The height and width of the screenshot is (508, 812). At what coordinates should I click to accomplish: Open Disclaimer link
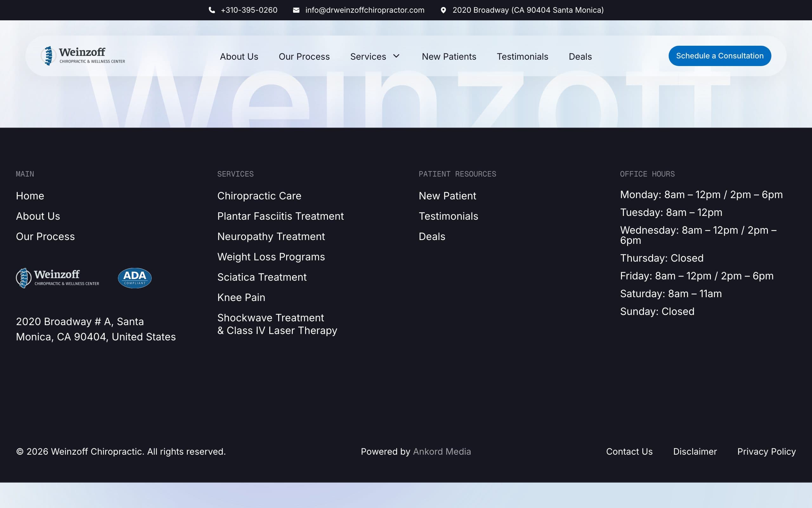(695, 451)
